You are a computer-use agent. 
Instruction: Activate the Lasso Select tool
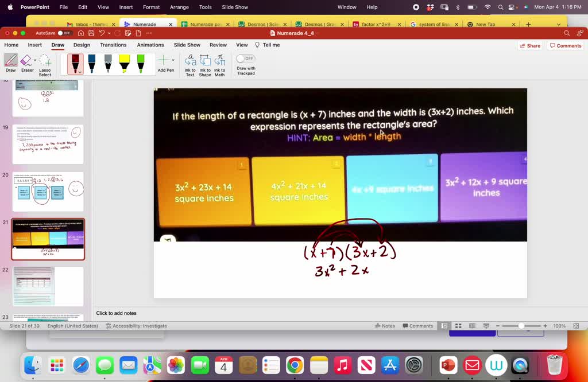point(45,63)
